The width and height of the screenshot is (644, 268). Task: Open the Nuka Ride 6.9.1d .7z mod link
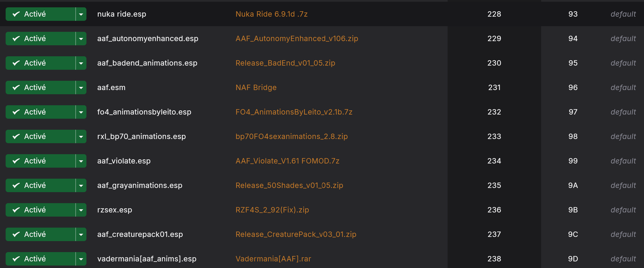(x=272, y=14)
